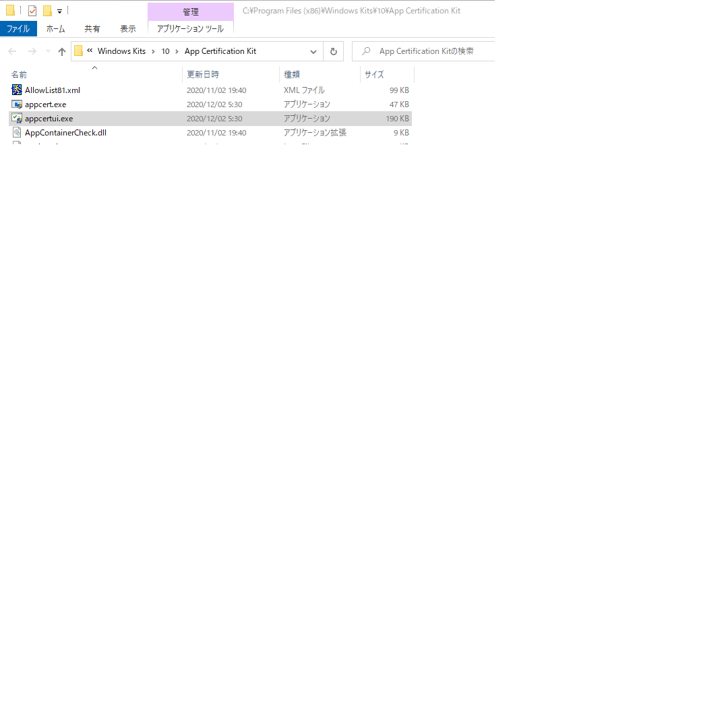Sort by the サイズ column header

(x=387, y=74)
